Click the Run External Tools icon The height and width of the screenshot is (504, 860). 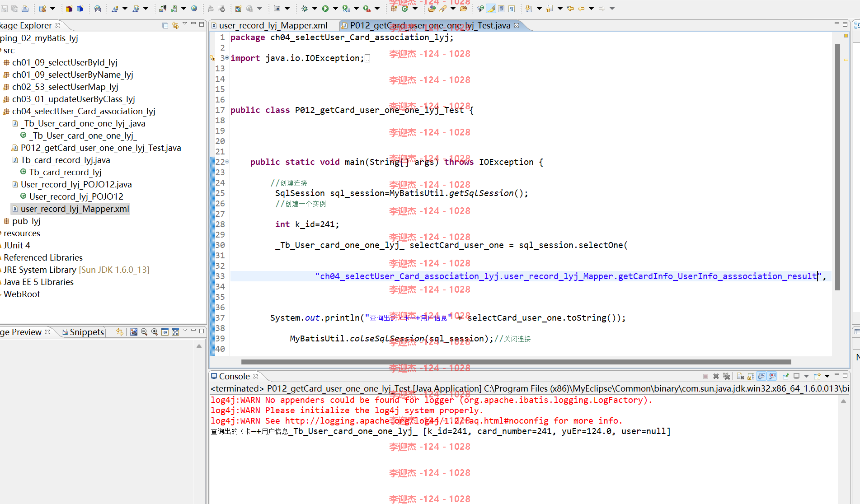(x=367, y=9)
